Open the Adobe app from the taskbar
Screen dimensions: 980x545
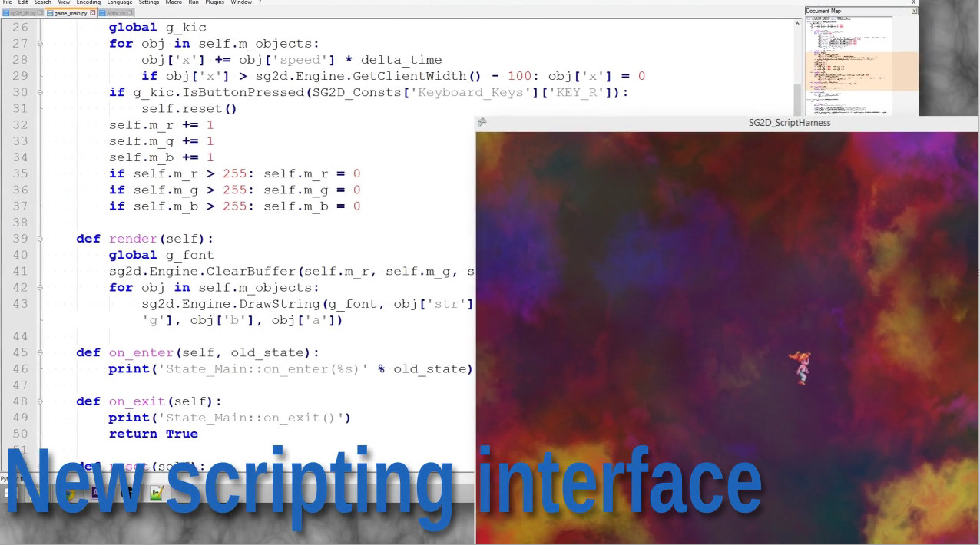[x=95, y=492]
